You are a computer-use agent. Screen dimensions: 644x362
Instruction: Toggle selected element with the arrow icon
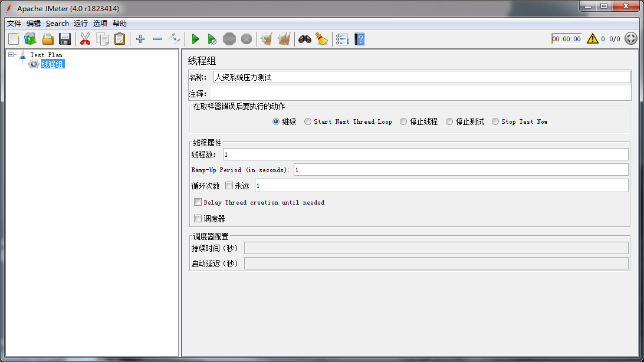pos(175,39)
